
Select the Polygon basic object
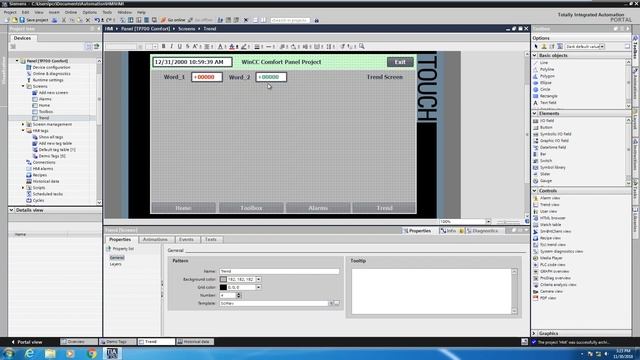pyautogui.click(x=547, y=76)
